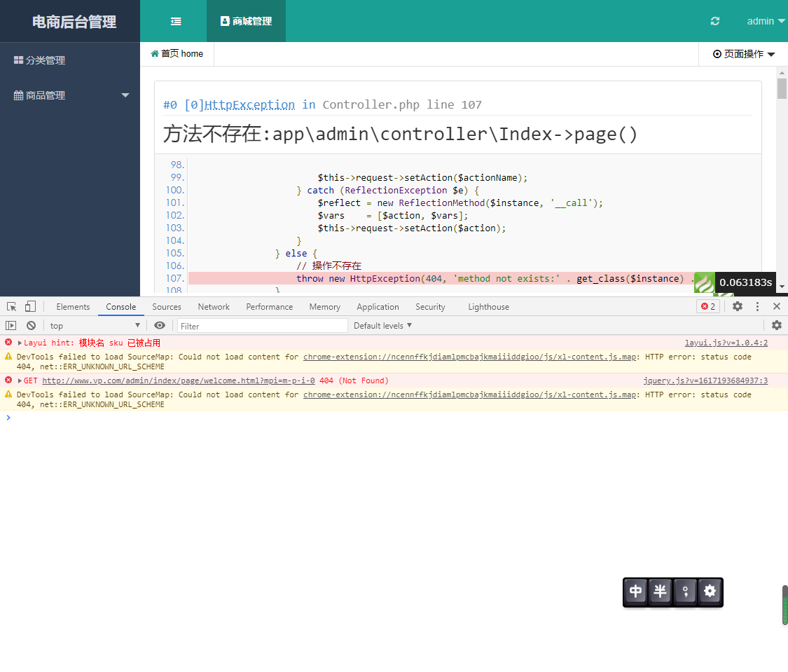Expand the 商品管理 sidebar menu
Viewport: 788px width, 672px height.
coord(70,95)
